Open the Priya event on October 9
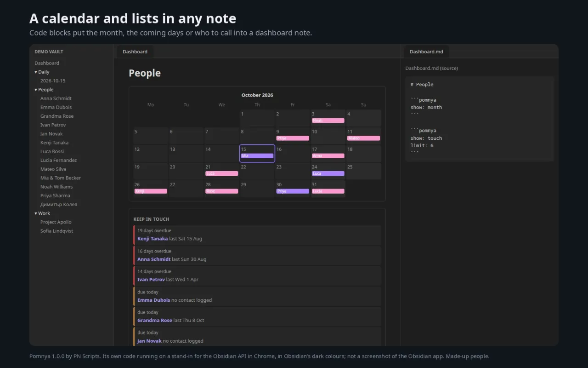The width and height of the screenshot is (588, 368). pyautogui.click(x=293, y=138)
